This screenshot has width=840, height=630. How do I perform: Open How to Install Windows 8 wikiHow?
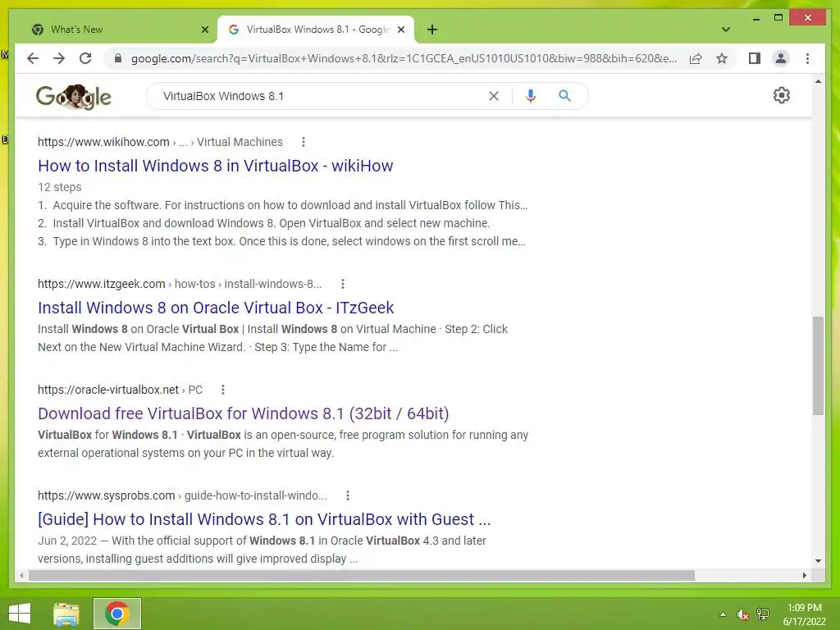pyautogui.click(x=216, y=166)
